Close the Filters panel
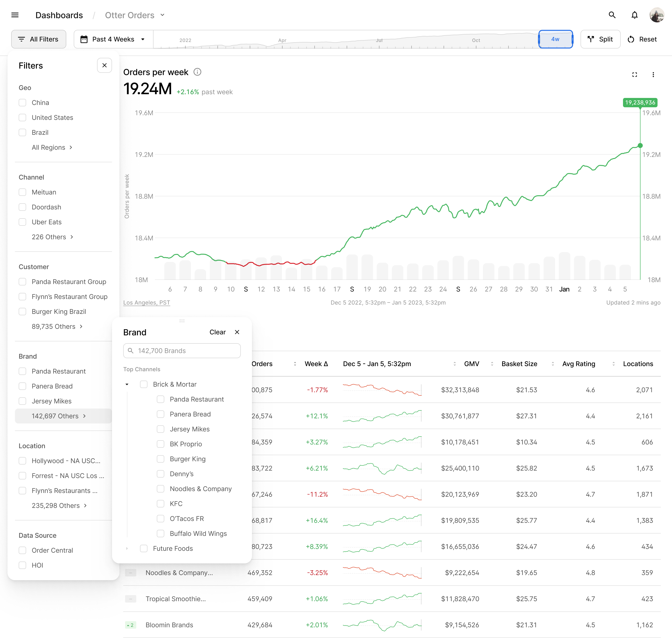The image size is (672, 638). coord(105,65)
